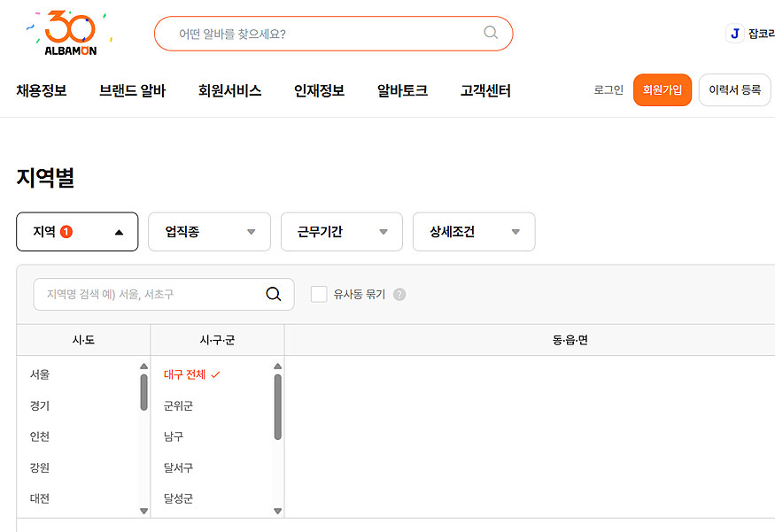This screenshot has height=532, width=775.
Task: Select 대구 전체 in the district list
Action: pyautogui.click(x=184, y=374)
